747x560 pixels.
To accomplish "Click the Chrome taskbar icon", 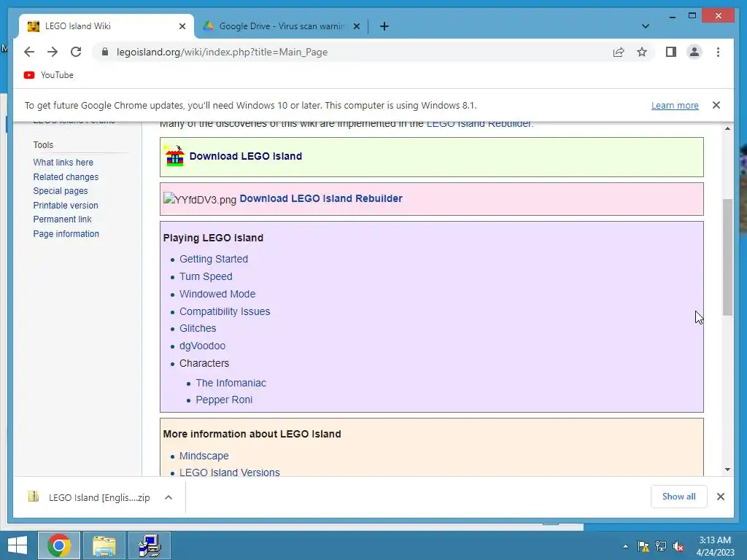I will [x=59, y=545].
